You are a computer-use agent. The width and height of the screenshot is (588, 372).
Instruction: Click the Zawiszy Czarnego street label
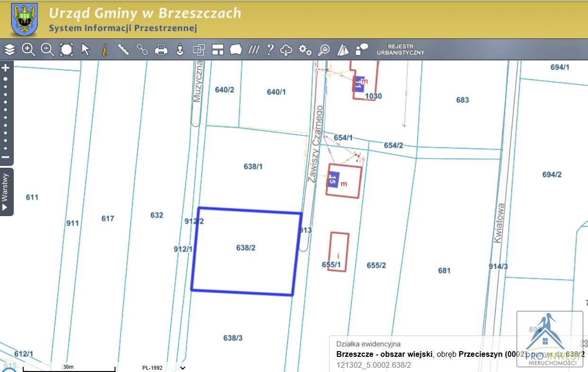[x=314, y=144]
